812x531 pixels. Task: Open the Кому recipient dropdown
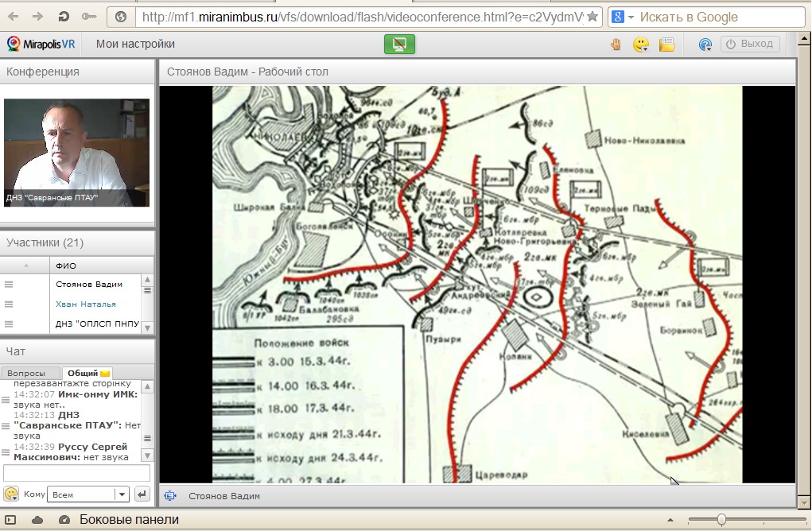pos(121,494)
